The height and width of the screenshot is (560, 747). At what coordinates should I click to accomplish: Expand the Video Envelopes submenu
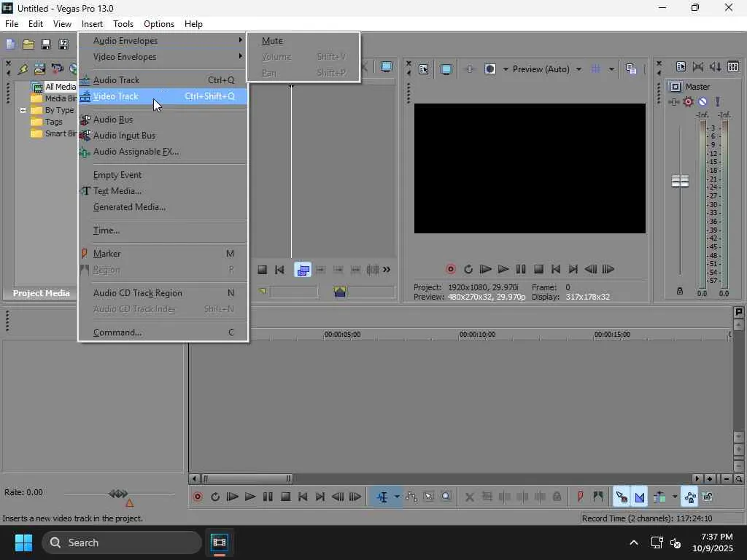point(163,57)
